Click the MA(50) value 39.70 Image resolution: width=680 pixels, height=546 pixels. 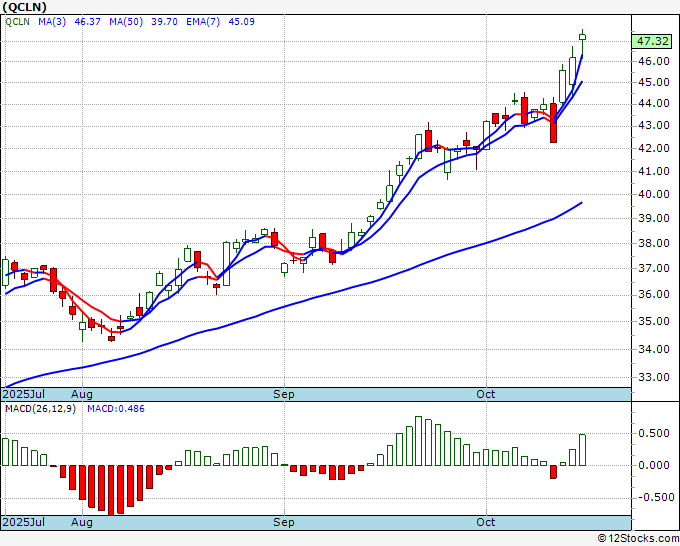[x=164, y=22]
